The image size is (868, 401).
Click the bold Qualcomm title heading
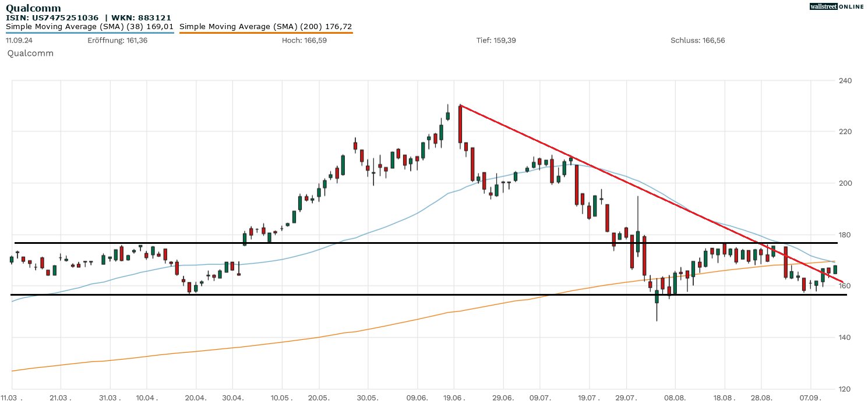pos(33,8)
